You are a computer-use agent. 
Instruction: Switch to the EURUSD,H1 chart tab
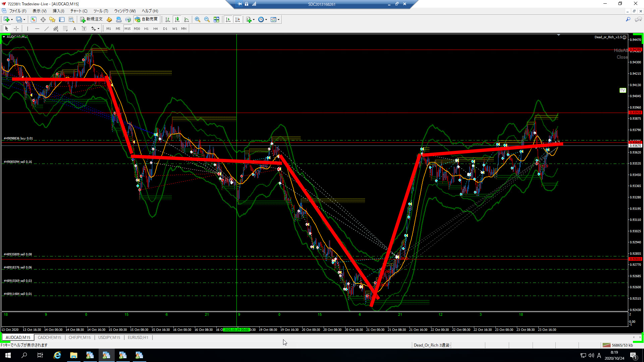pyautogui.click(x=138, y=338)
